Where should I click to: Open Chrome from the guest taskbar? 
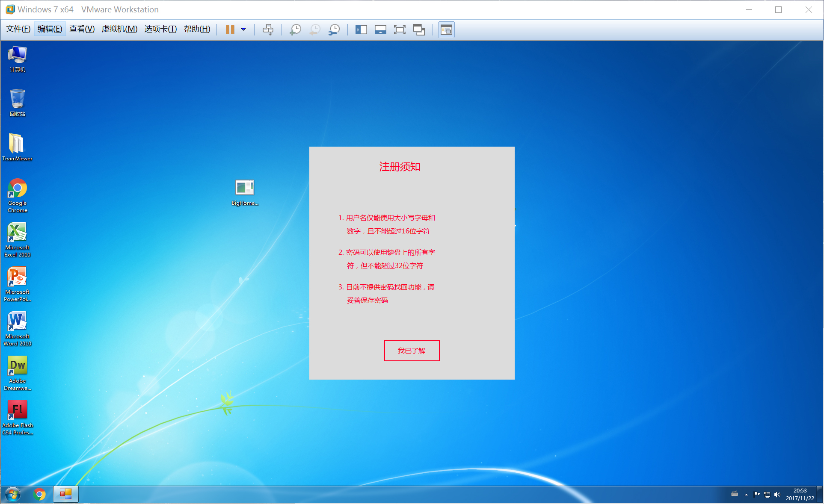[x=39, y=495]
